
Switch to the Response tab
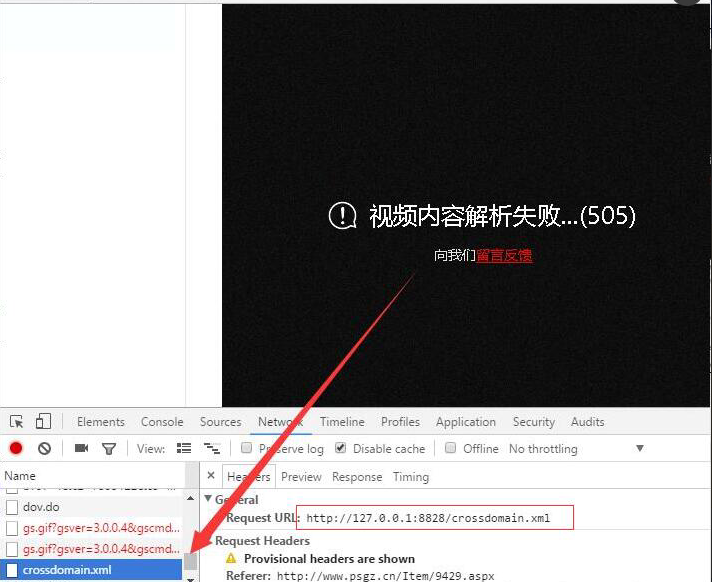point(357,477)
